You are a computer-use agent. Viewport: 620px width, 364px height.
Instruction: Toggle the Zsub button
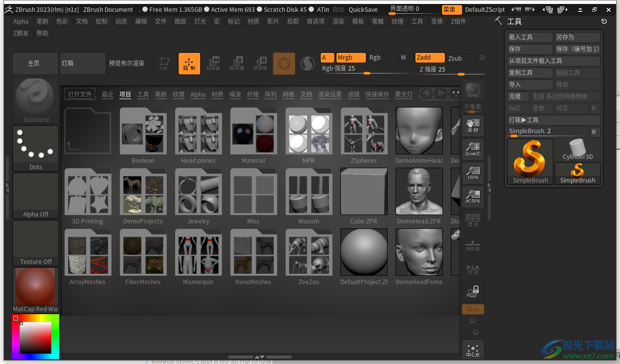(461, 58)
